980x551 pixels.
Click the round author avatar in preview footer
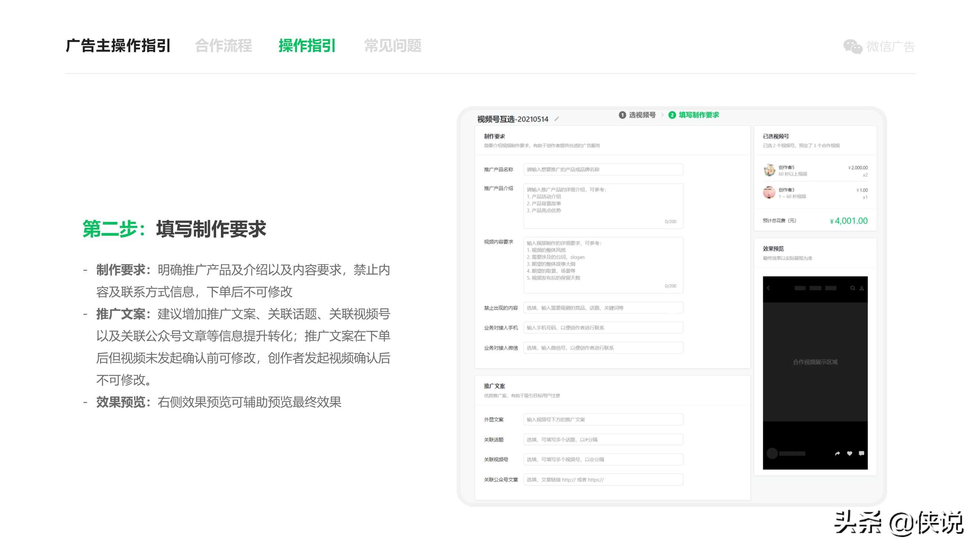[x=772, y=453]
